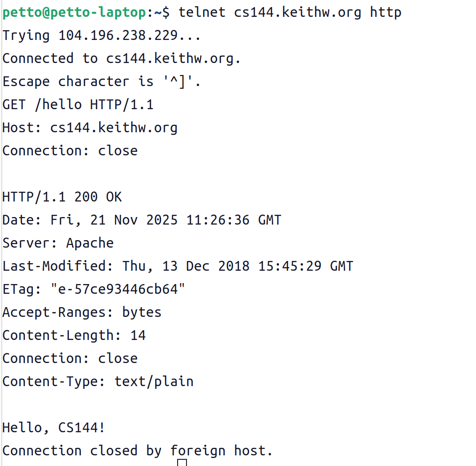This screenshot has width=476, height=466.
Task: Click the second 'Connection: close' response header
Action: pyautogui.click(x=70, y=358)
